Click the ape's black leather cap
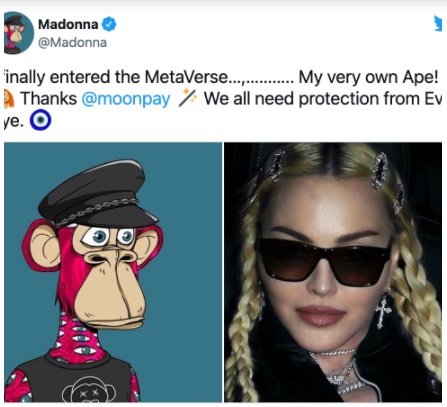This screenshot has height=407, width=447. coord(98,195)
